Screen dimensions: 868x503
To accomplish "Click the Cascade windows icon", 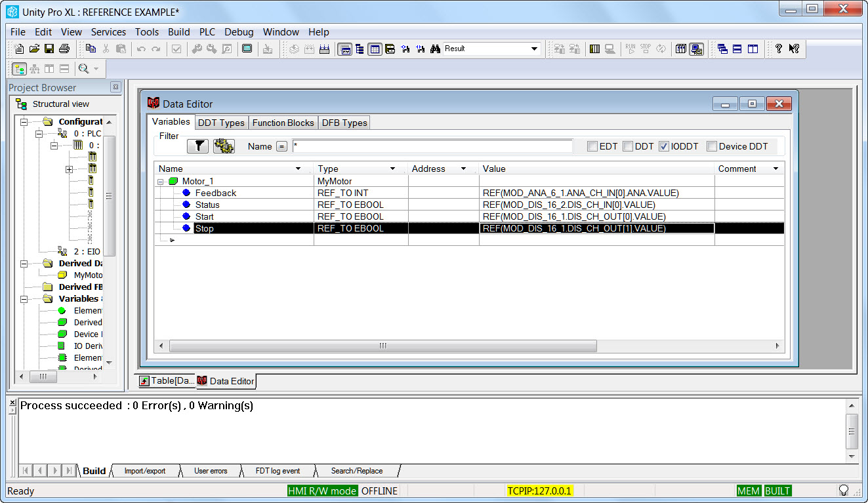I will pos(722,49).
